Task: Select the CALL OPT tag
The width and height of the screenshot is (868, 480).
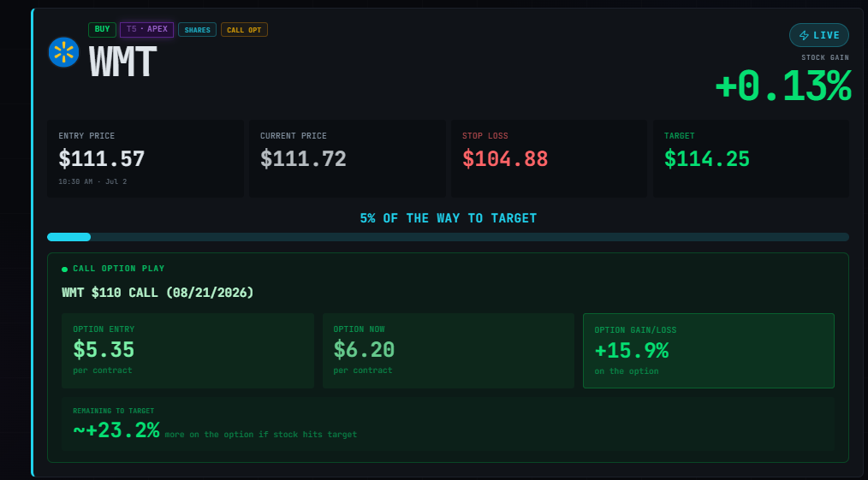Action: [x=244, y=30]
